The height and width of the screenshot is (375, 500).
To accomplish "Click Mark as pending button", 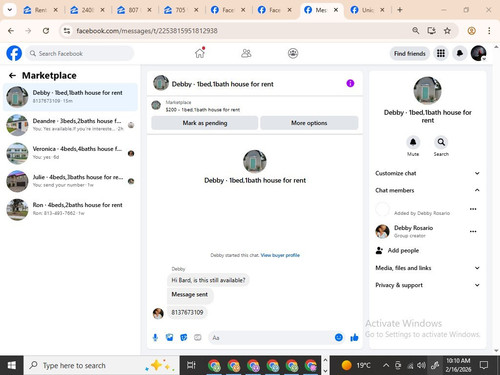I will [205, 123].
